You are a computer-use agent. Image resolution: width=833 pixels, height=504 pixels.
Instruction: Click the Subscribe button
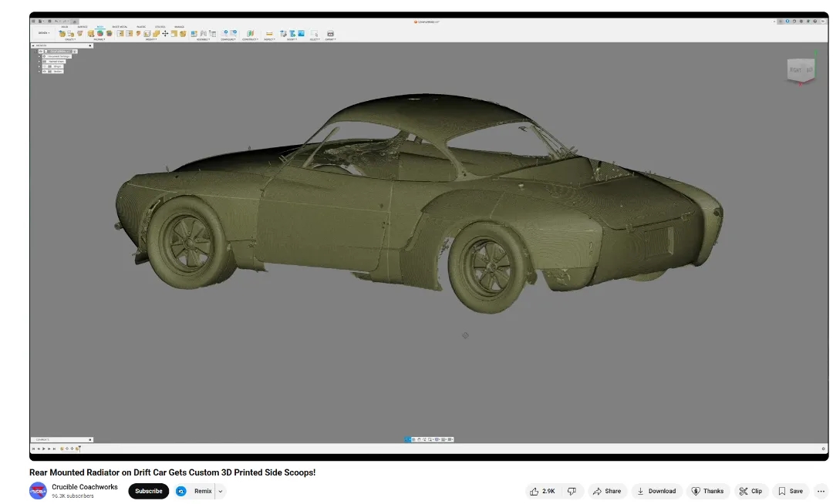click(x=148, y=491)
